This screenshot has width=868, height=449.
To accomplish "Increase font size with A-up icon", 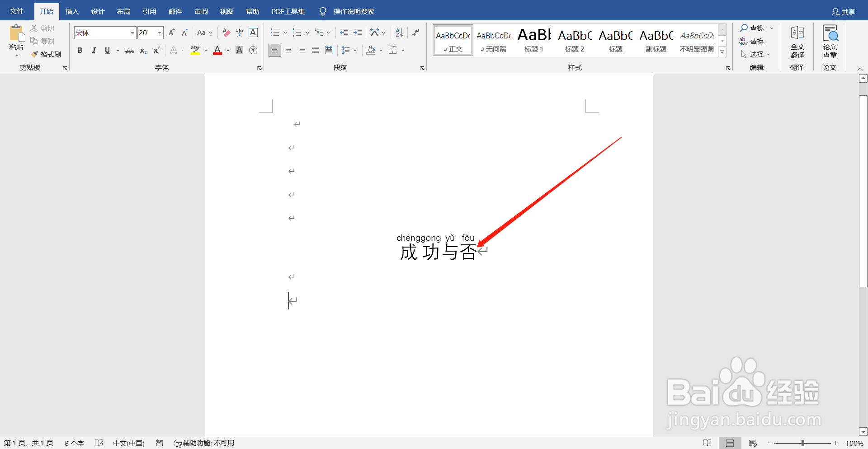I will point(171,33).
